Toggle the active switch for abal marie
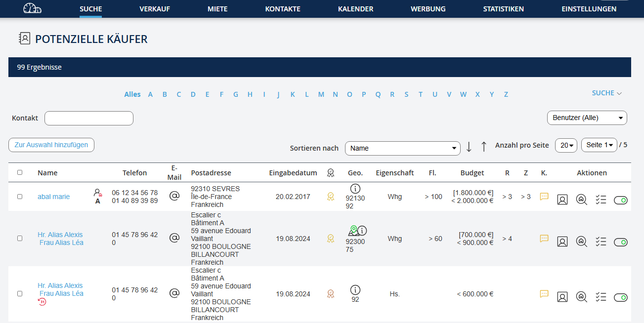 pos(620,200)
